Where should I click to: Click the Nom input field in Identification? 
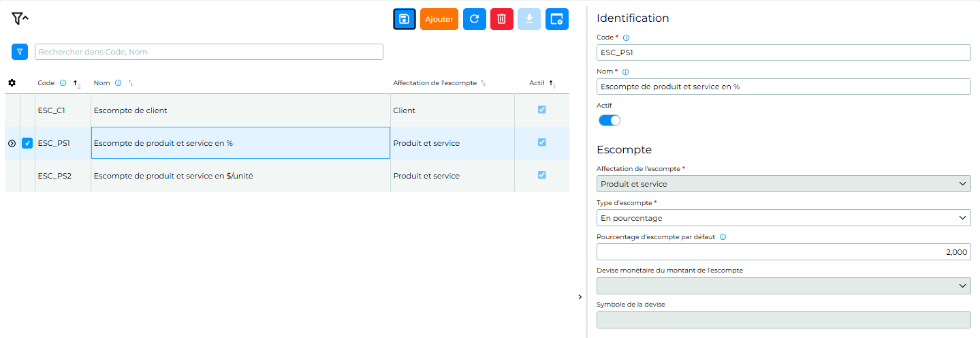point(783,87)
